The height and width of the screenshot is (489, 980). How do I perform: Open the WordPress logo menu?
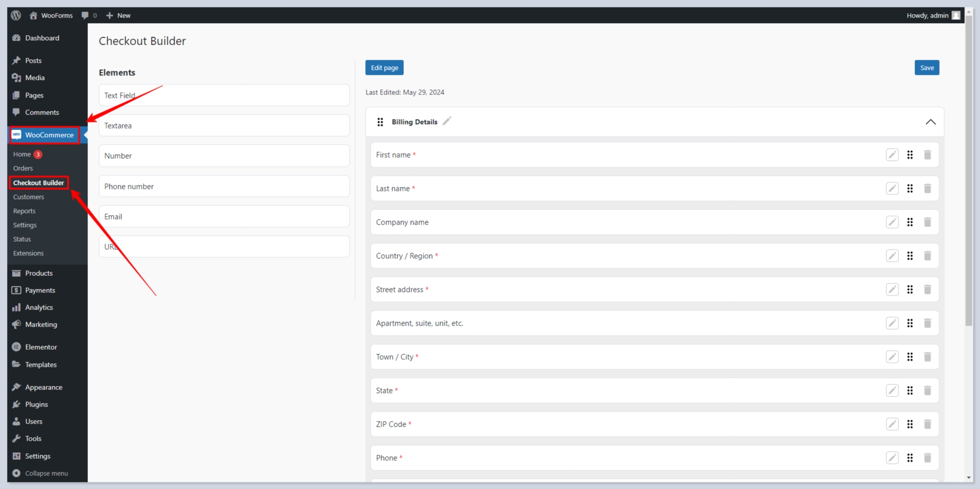pos(16,15)
